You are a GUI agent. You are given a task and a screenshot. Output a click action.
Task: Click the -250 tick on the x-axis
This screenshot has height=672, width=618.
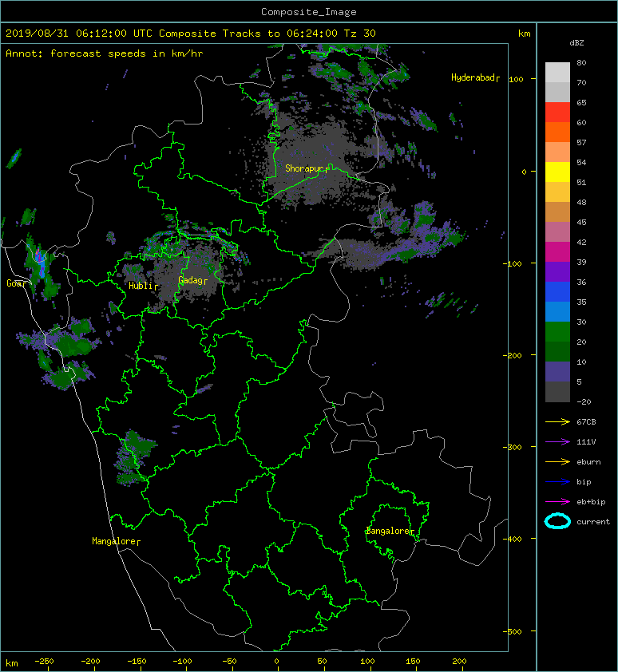tap(44, 662)
